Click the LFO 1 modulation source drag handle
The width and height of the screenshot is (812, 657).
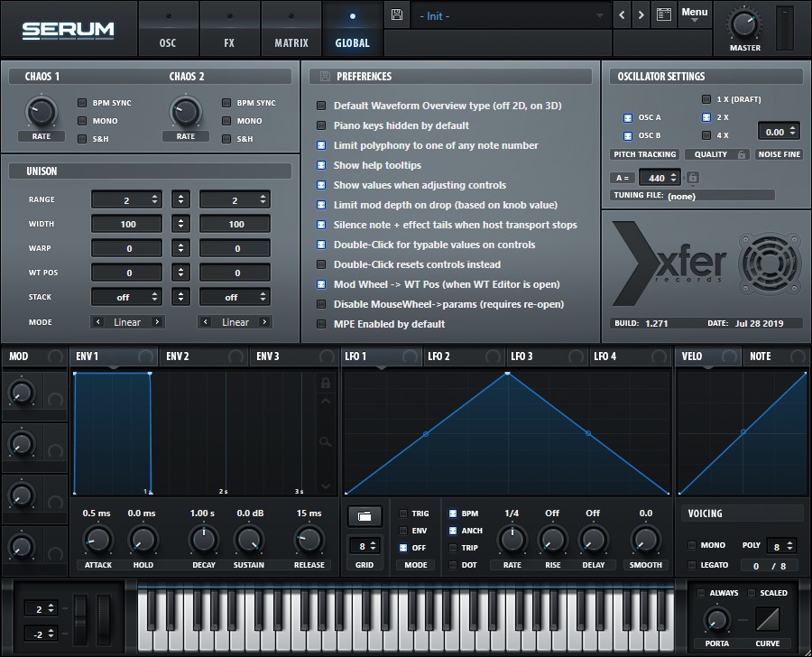411,356
